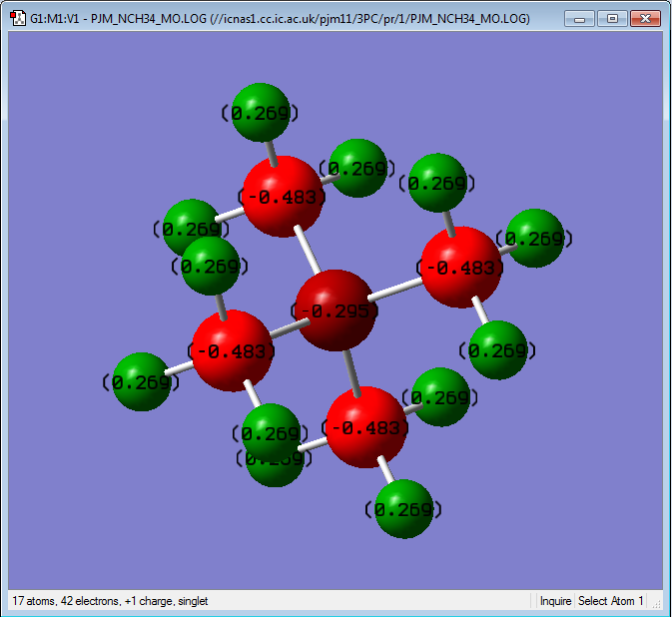Pick the leftmost hydrogen atom labeled 0.269

tap(142, 381)
